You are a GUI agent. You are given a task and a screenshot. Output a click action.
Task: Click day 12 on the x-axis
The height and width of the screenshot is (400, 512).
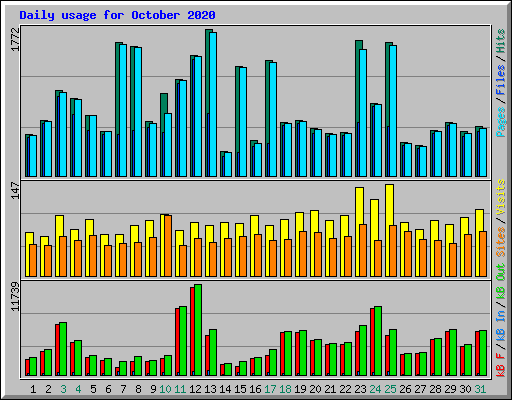click(195, 389)
